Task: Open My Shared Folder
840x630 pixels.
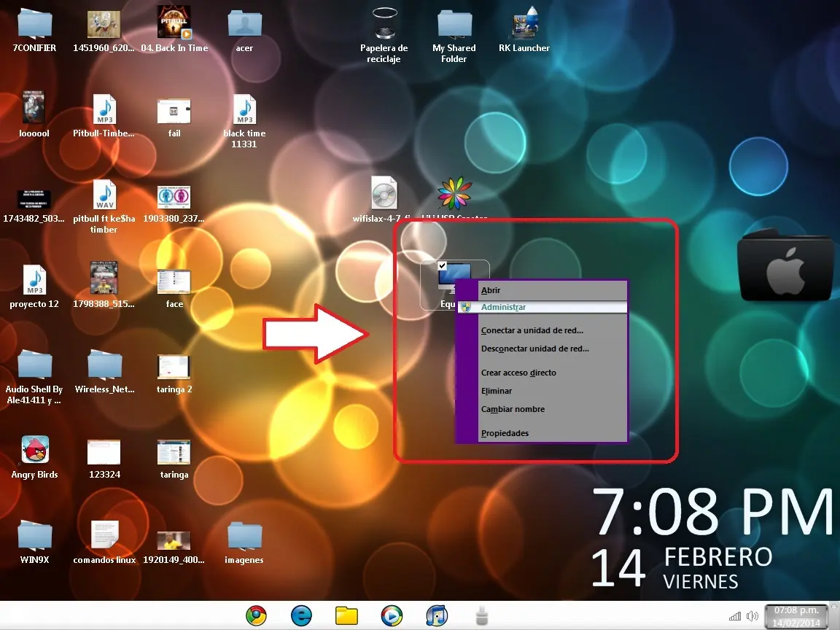Action: (454, 23)
